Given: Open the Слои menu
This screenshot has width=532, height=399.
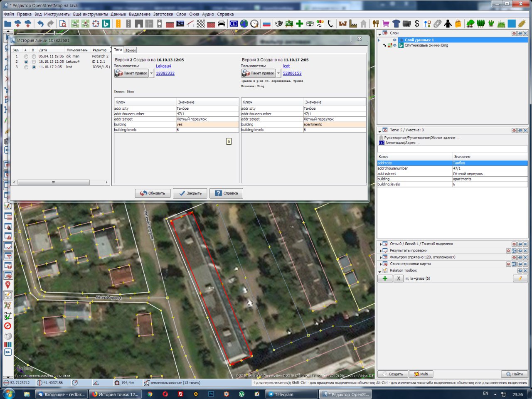Looking at the screenshot, I should [x=181, y=14].
